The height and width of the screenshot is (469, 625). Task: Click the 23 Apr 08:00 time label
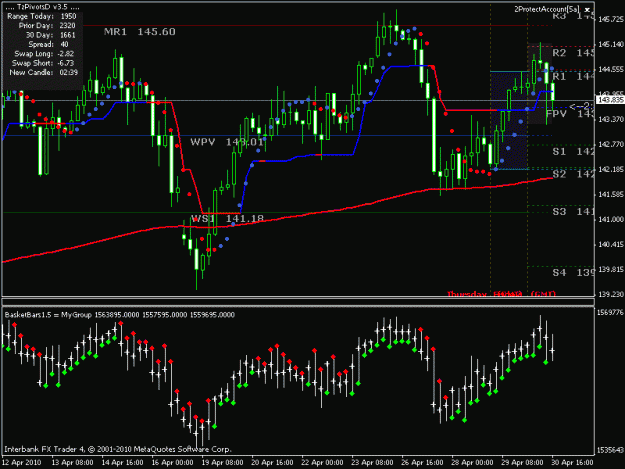click(x=372, y=462)
